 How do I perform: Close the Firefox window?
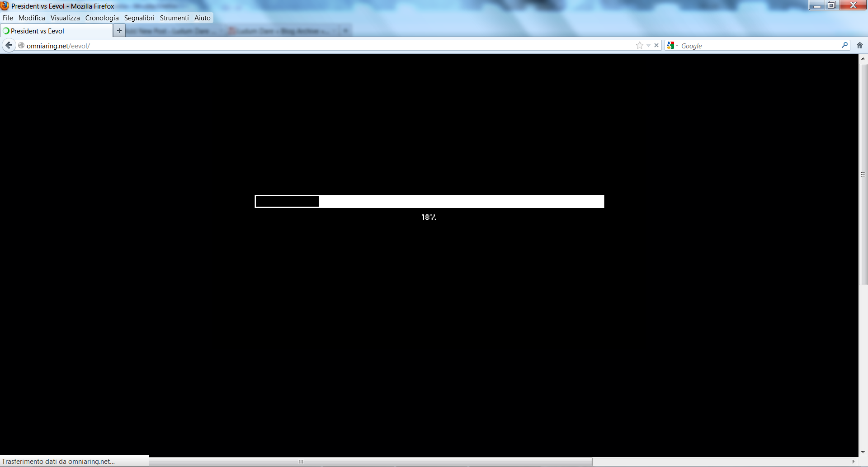click(x=853, y=5)
